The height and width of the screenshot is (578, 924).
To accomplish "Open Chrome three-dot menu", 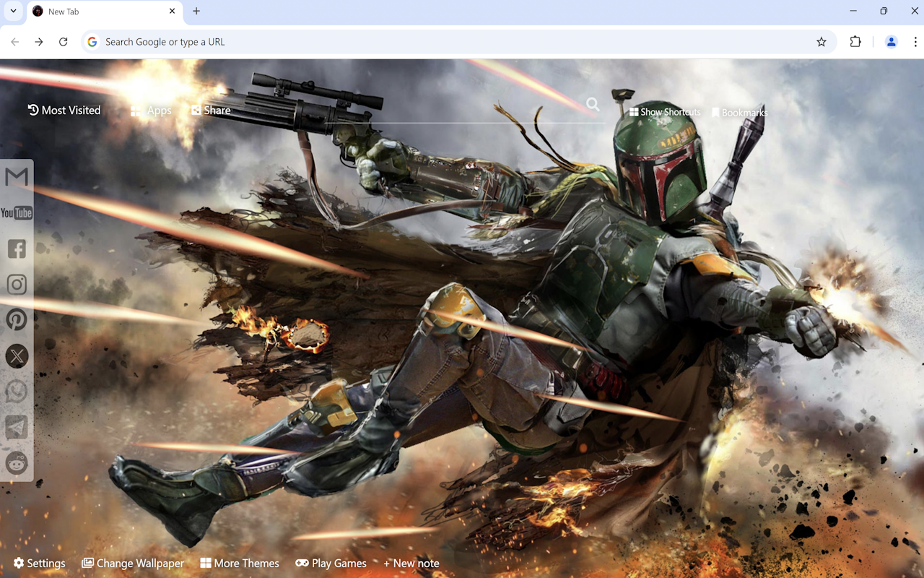I will [915, 42].
